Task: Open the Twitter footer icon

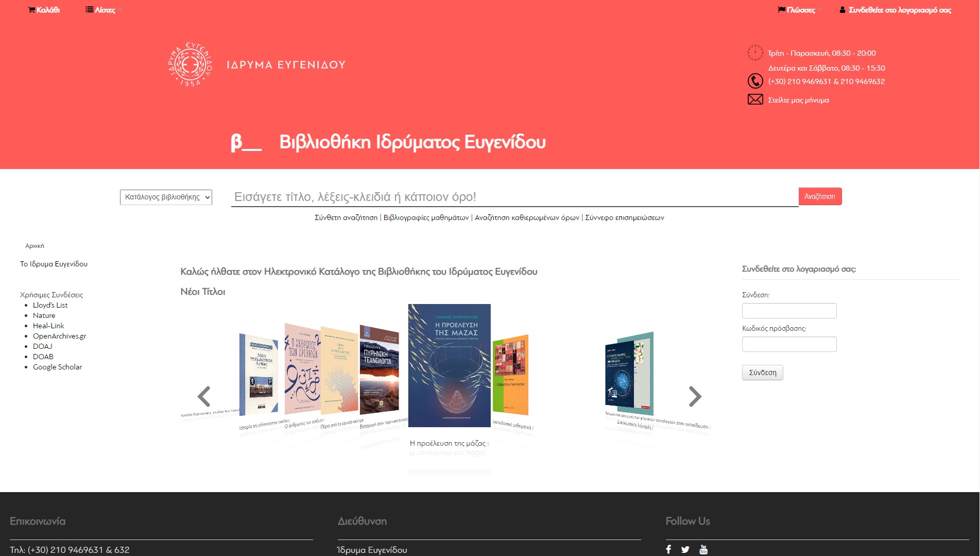Action: (685, 549)
